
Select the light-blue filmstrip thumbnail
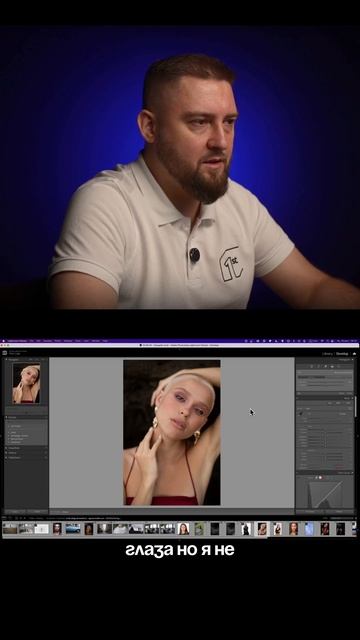click(x=309, y=529)
